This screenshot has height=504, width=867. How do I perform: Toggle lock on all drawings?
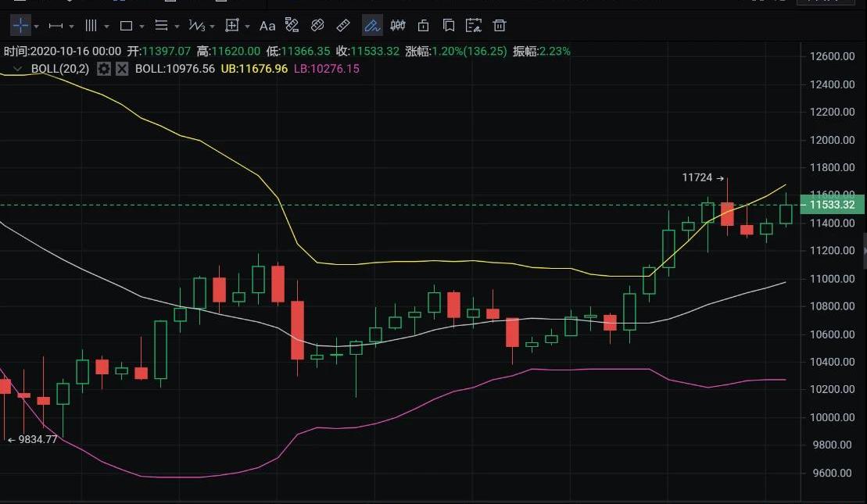(423, 26)
